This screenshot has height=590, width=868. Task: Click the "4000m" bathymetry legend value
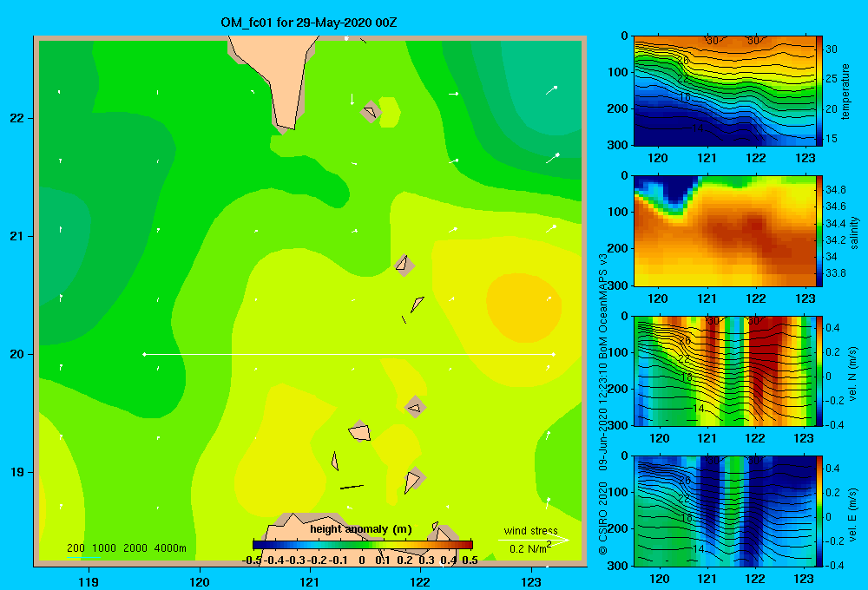point(170,548)
